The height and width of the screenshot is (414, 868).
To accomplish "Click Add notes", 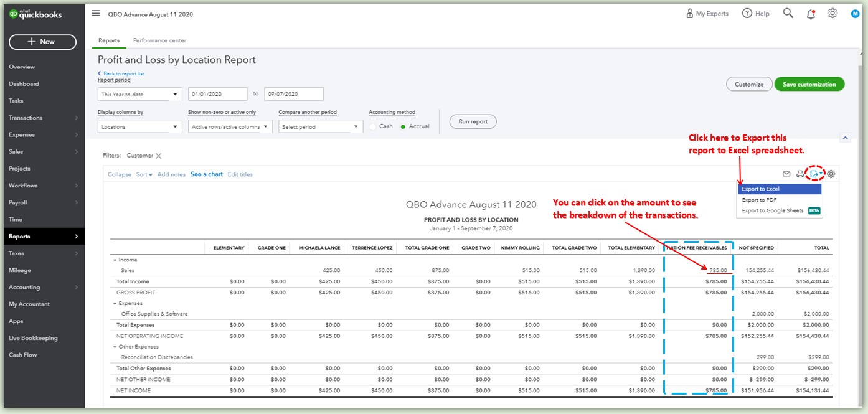I will point(171,174).
